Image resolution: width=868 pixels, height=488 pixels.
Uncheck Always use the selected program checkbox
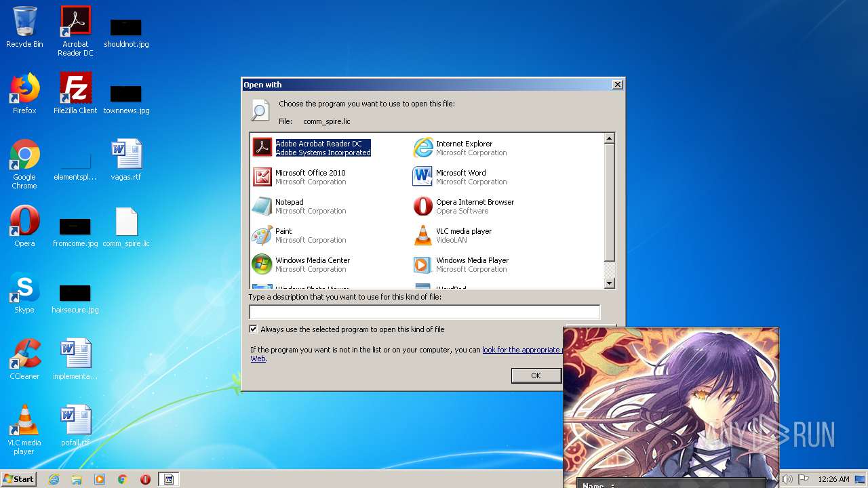[254, 329]
